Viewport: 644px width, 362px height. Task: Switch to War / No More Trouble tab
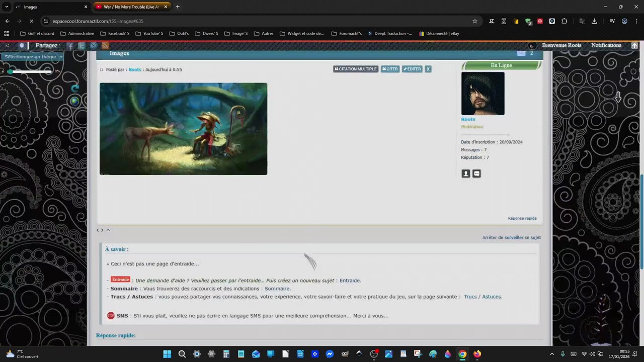tap(131, 7)
